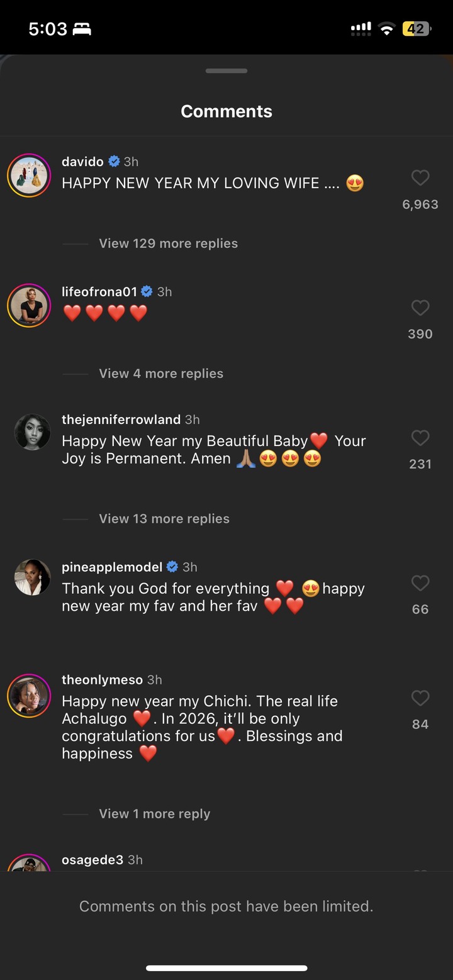Image resolution: width=453 pixels, height=980 pixels.
Task: Like thejenniferrowland's comment
Action: [420, 438]
